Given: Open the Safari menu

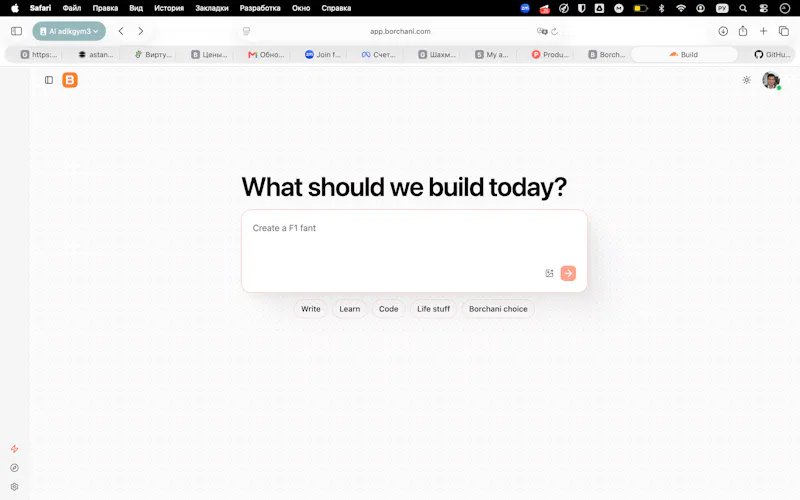Looking at the screenshot, I should click(x=40, y=8).
